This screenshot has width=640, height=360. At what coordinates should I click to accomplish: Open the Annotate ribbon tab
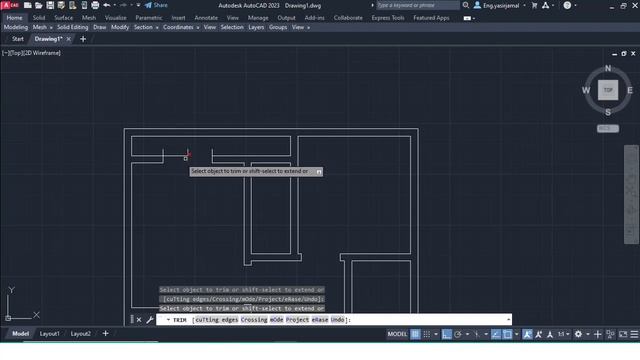tap(206, 18)
